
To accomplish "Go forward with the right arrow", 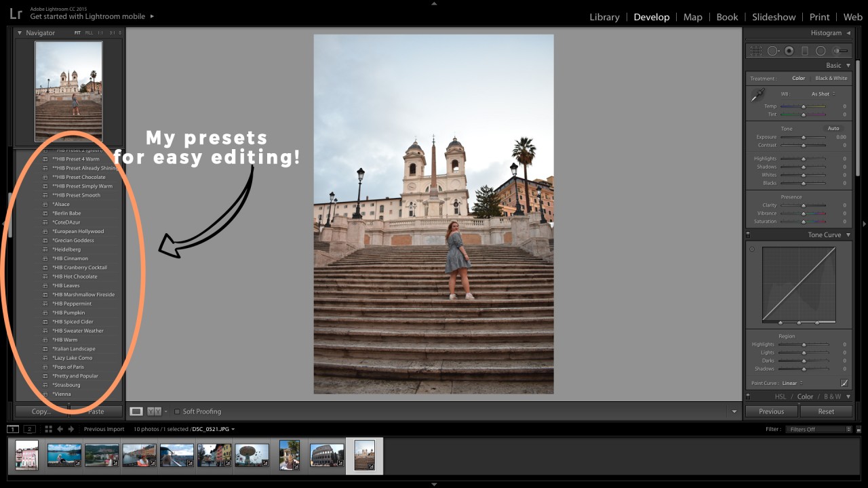I will pos(71,429).
